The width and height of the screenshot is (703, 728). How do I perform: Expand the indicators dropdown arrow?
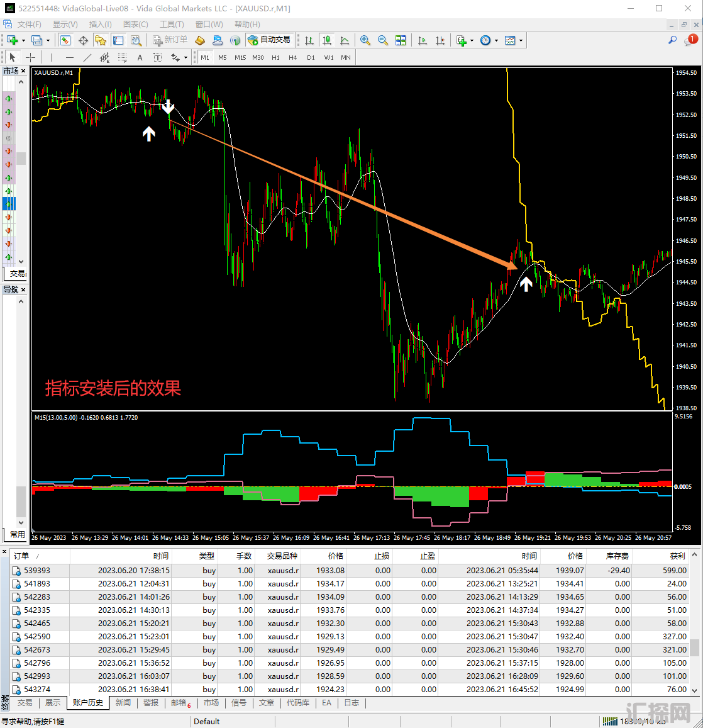472,41
